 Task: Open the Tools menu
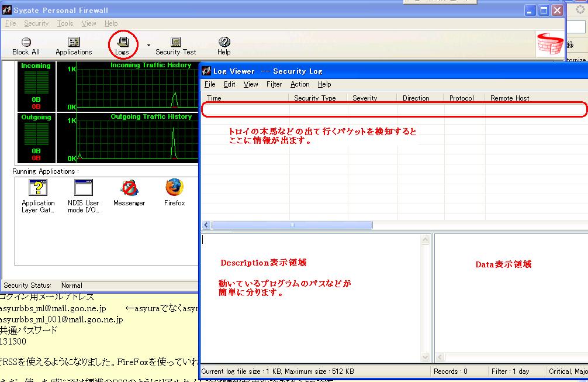[x=65, y=23]
